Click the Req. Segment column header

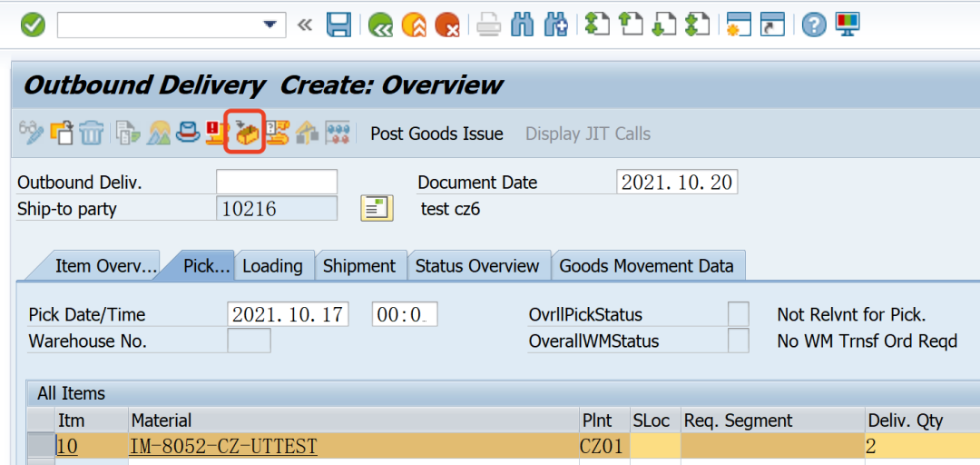tap(772, 420)
